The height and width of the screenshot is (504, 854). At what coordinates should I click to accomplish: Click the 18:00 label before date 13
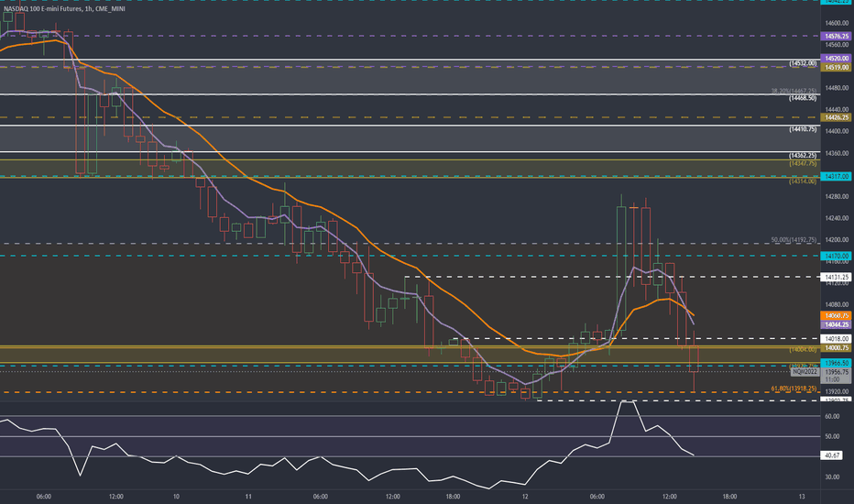[x=729, y=497]
